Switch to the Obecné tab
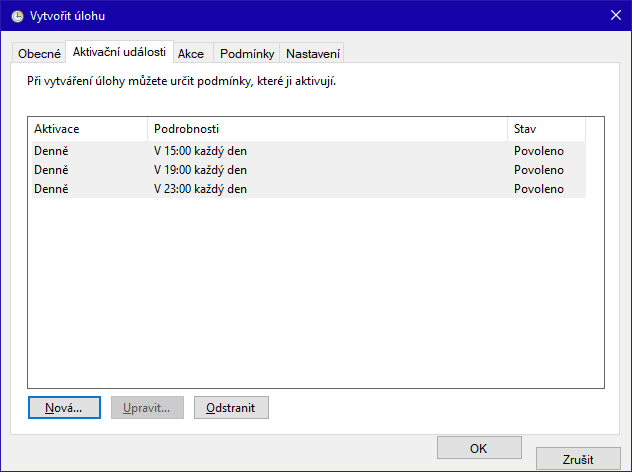This screenshot has width=632, height=472. point(40,53)
